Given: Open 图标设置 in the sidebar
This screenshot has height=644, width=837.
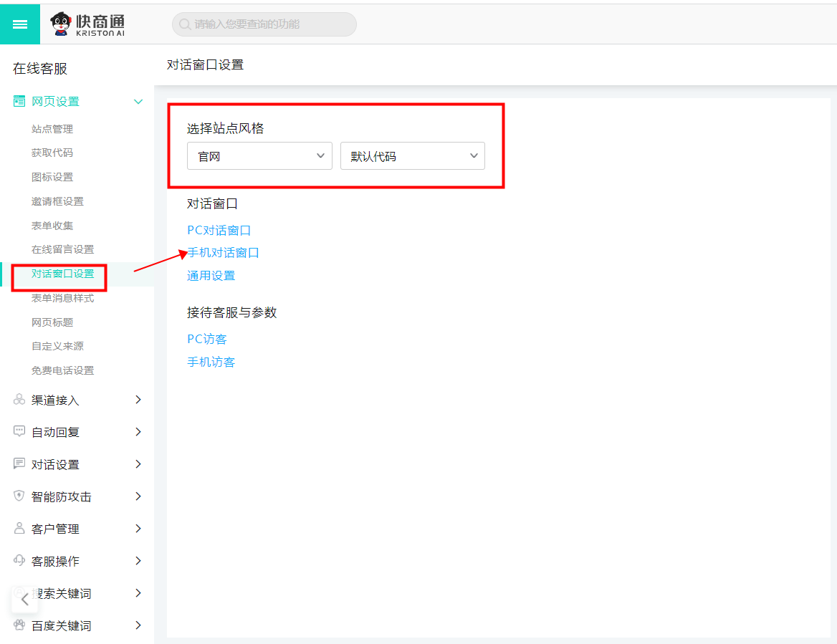Looking at the screenshot, I should pos(52,177).
